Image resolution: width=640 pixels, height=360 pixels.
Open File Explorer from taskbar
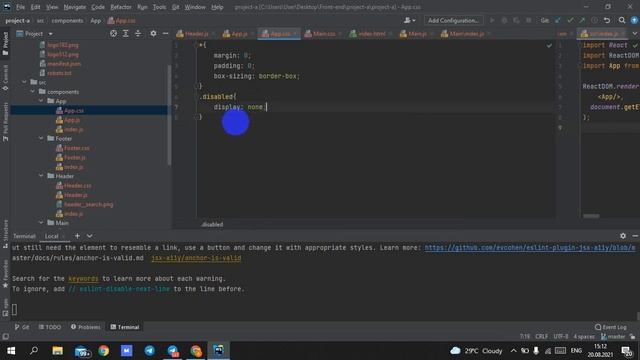click(x=58, y=351)
